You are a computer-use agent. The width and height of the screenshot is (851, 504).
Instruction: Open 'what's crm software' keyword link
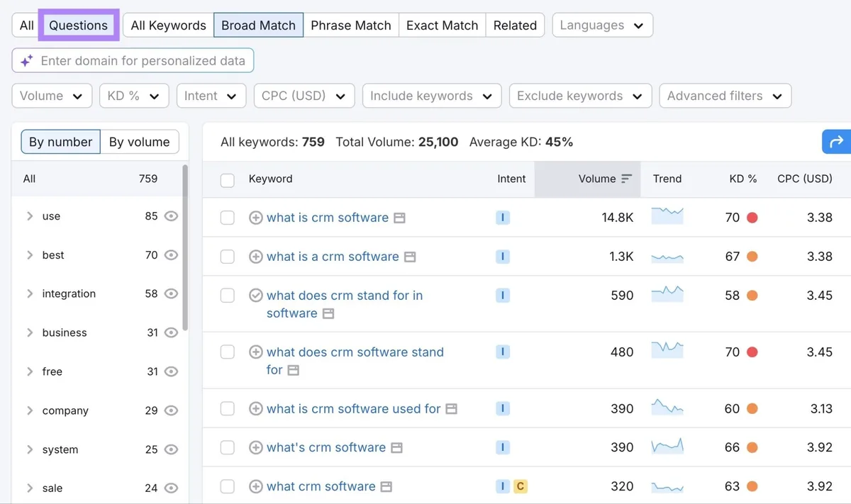coord(326,448)
